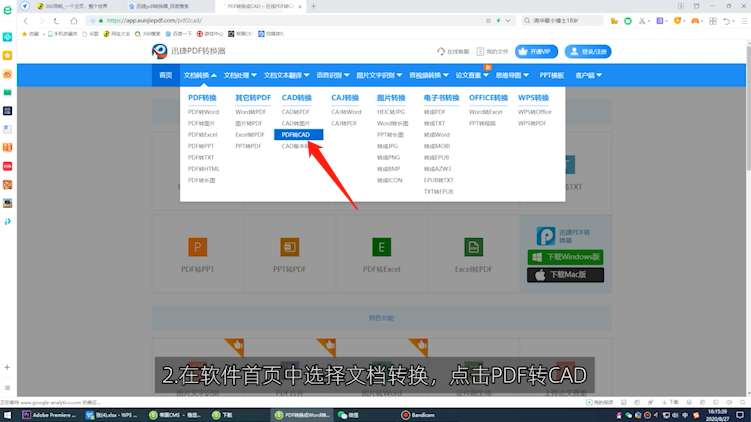Image resolution: width=751 pixels, height=422 pixels.
Task: Select CAD转PDF in the menu
Action: [296, 112]
